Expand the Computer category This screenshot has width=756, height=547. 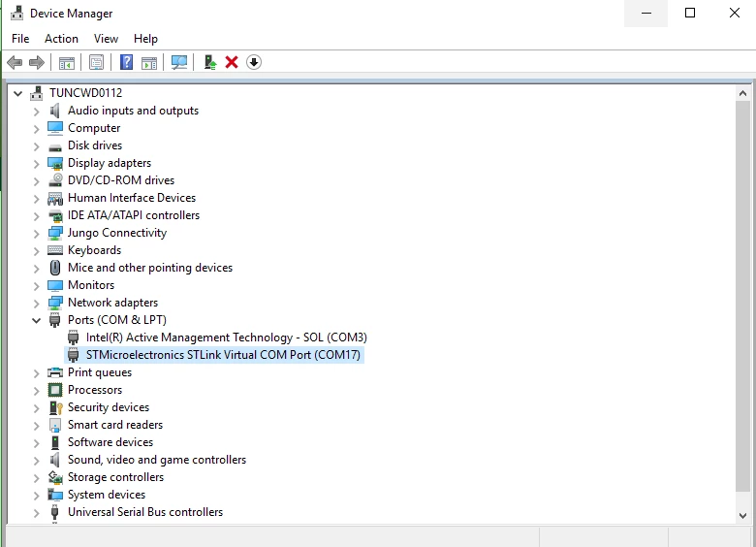point(36,129)
